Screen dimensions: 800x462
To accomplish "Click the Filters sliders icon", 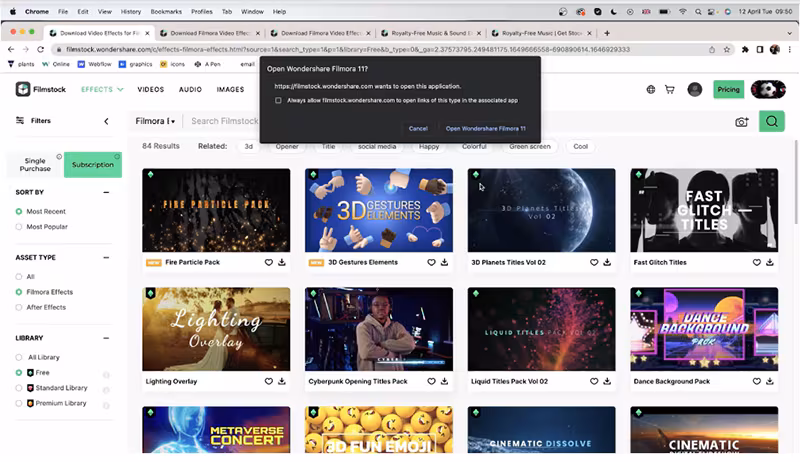I will pyautogui.click(x=20, y=120).
